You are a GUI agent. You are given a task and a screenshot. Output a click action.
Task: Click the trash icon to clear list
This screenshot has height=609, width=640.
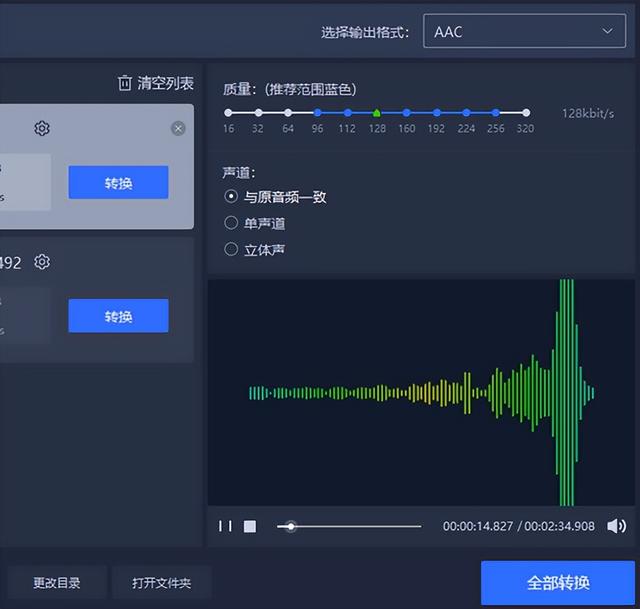coord(125,83)
